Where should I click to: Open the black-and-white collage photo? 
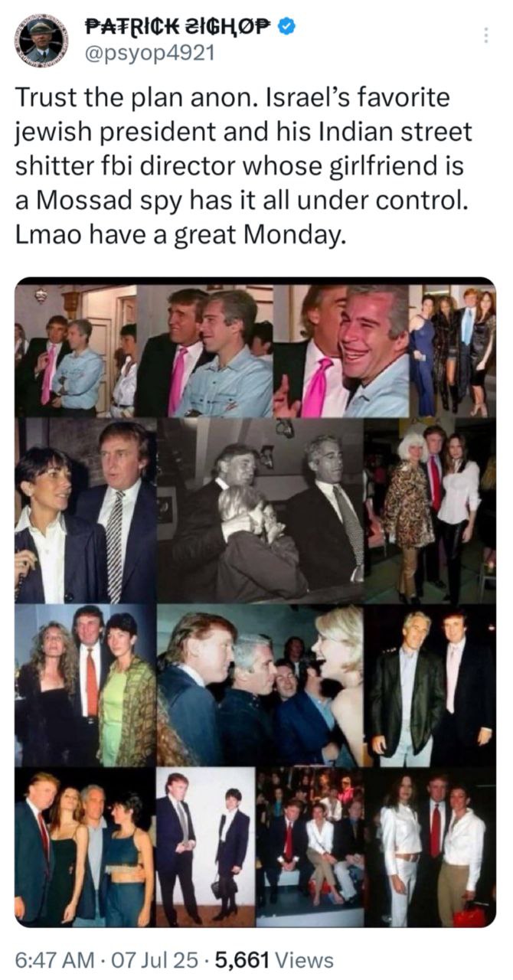click(260, 511)
